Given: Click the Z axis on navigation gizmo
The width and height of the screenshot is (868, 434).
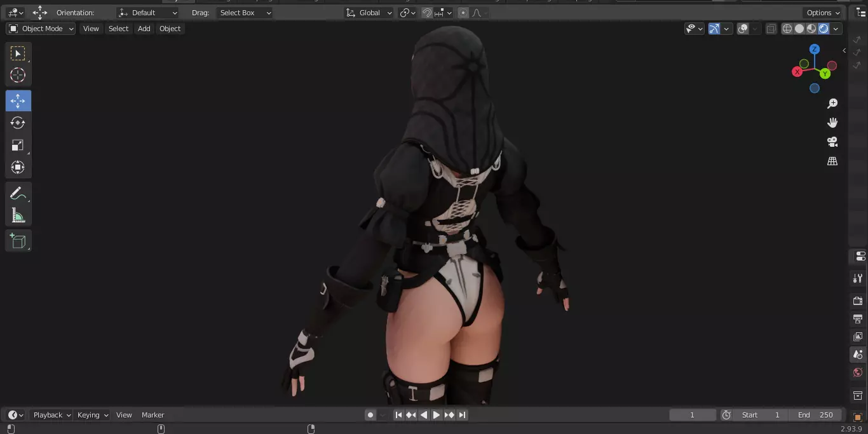Looking at the screenshot, I should pos(815,50).
